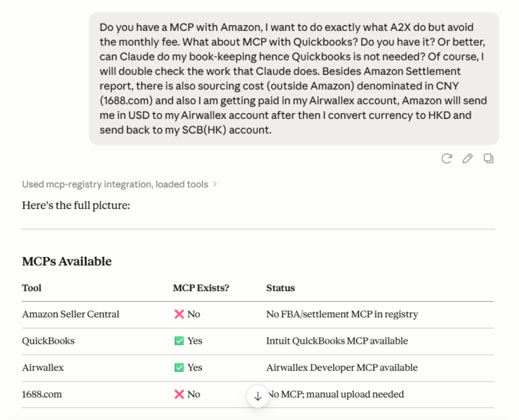Viewport: 519px width, 420px height.
Task: Click the 'Yes' value in the QuickBooks row
Action: pos(188,341)
